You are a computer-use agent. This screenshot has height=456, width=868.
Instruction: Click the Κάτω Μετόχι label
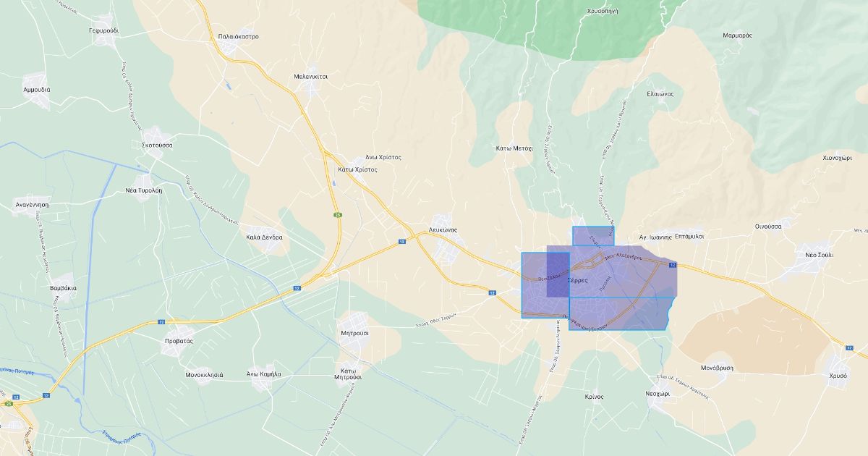click(x=514, y=148)
